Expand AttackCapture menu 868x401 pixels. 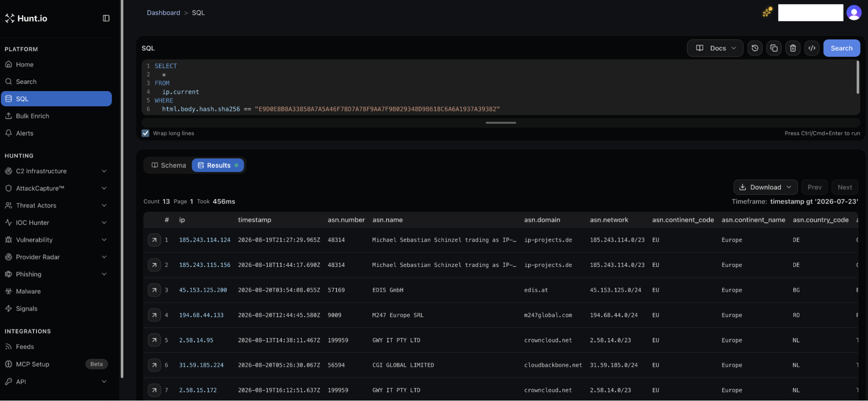(56, 188)
